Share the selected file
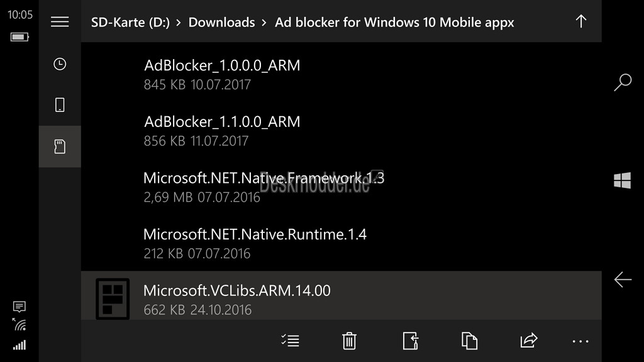Image resolution: width=644 pixels, height=362 pixels. 528,340
